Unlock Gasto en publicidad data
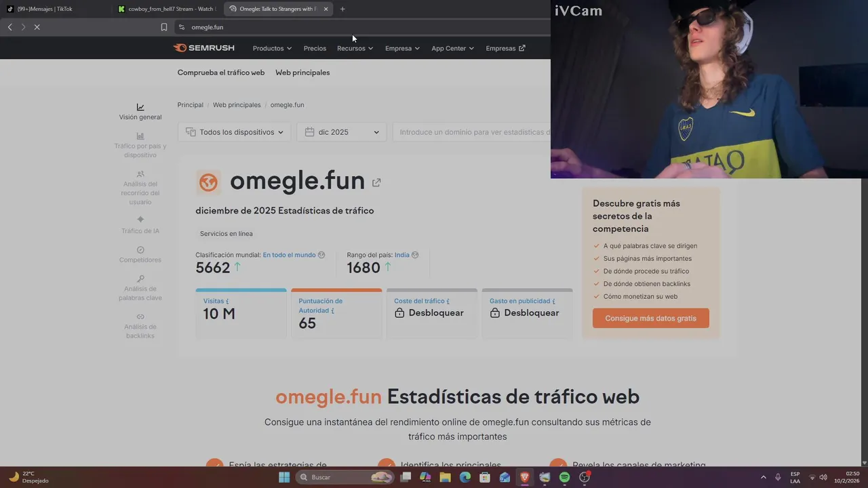The image size is (868, 488). point(524,313)
